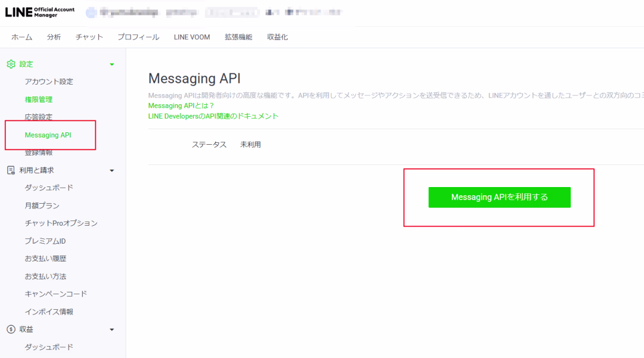Viewport: 644px width, 358px height.
Task: Open the 分析 tab
Action: 54,37
